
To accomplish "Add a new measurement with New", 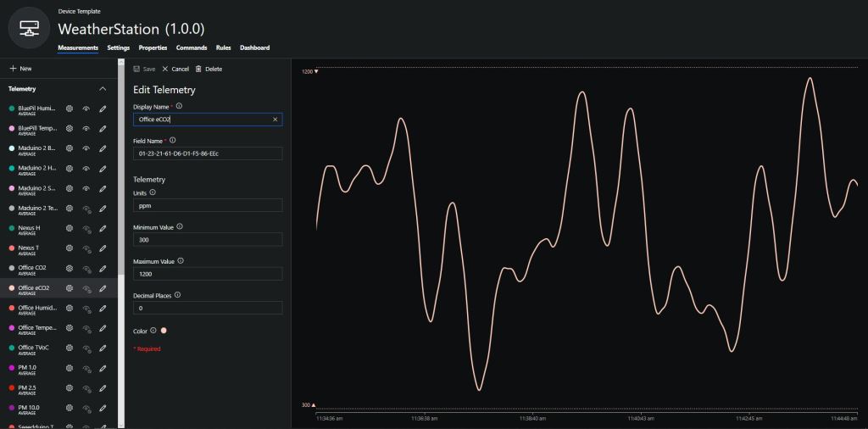I will tap(20, 68).
